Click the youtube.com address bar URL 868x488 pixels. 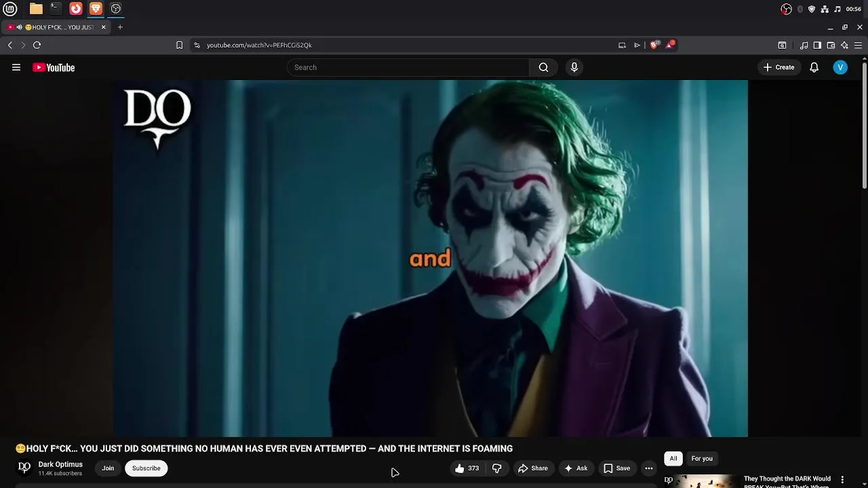coord(259,45)
